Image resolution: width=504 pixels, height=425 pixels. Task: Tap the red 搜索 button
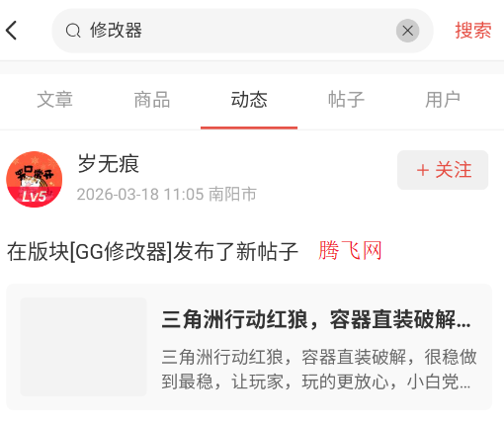tap(473, 31)
